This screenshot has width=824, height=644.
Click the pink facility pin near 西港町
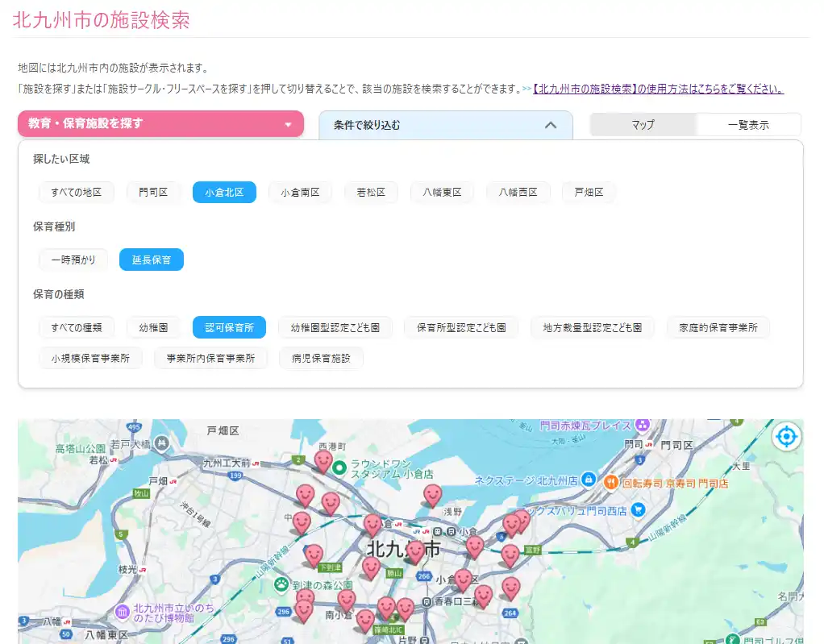click(323, 461)
